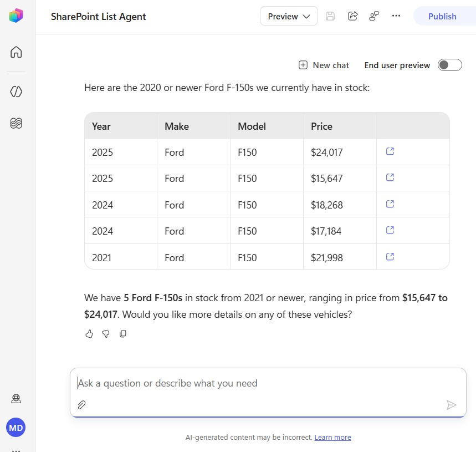Viewport: 476px width, 452px height.
Task: Open the feedback people-chat icon in header
Action: pos(374,16)
